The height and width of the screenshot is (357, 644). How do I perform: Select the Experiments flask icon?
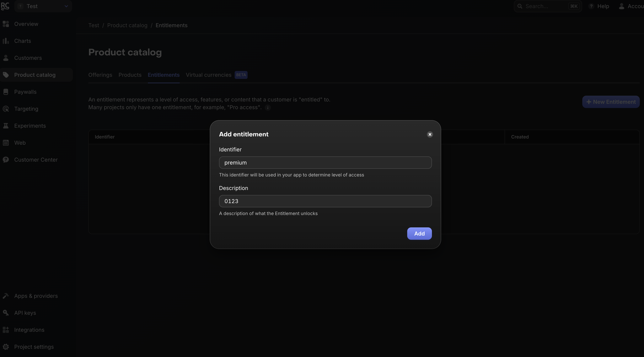click(x=6, y=126)
